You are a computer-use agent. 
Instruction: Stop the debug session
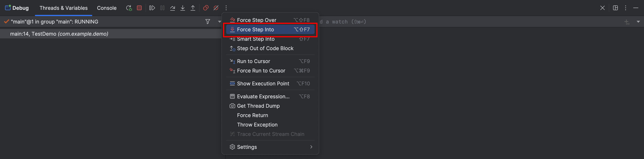(139, 8)
